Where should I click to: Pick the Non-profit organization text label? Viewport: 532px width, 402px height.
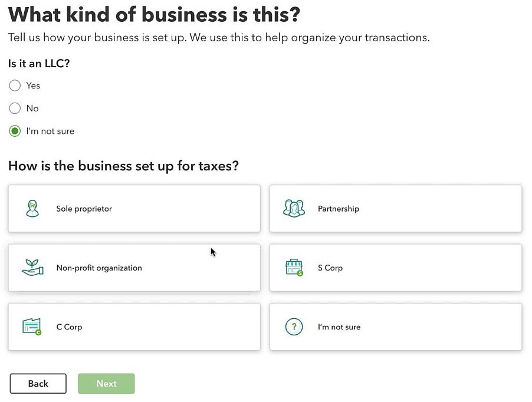[x=99, y=268]
